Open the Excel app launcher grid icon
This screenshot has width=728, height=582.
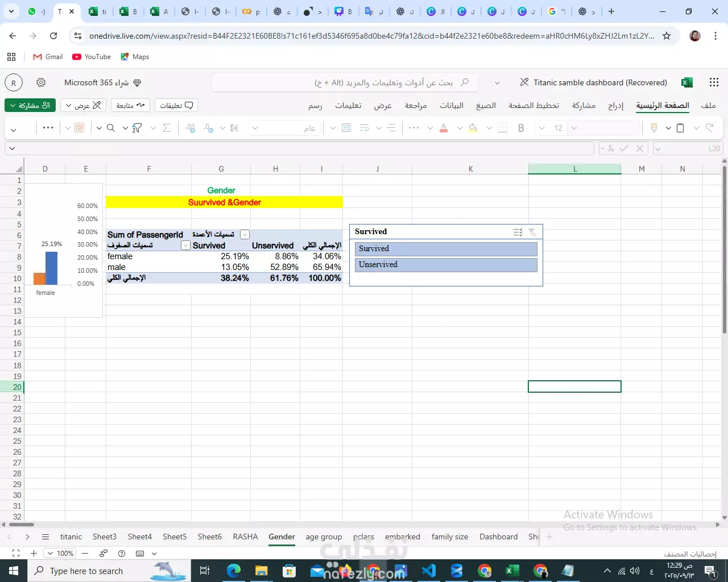(x=714, y=82)
